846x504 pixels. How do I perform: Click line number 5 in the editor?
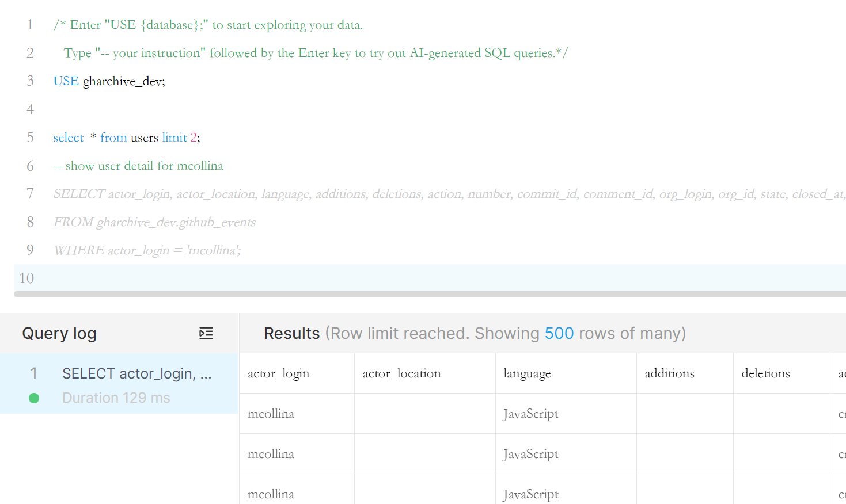tap(30, 137)
